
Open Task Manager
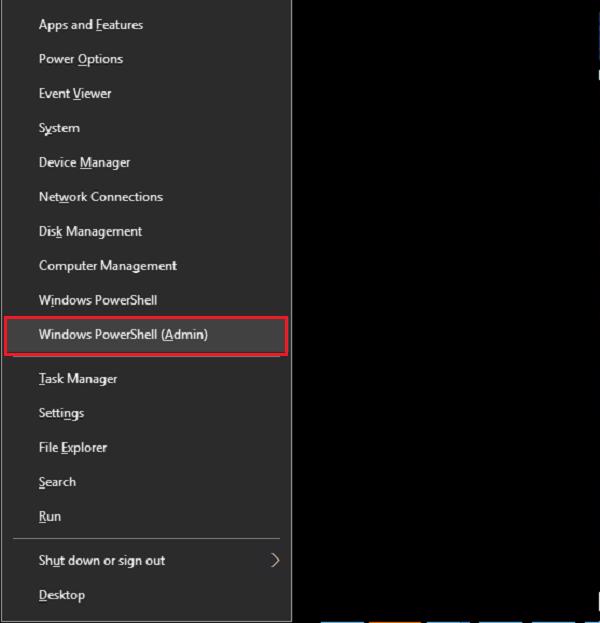pos(146,379)
